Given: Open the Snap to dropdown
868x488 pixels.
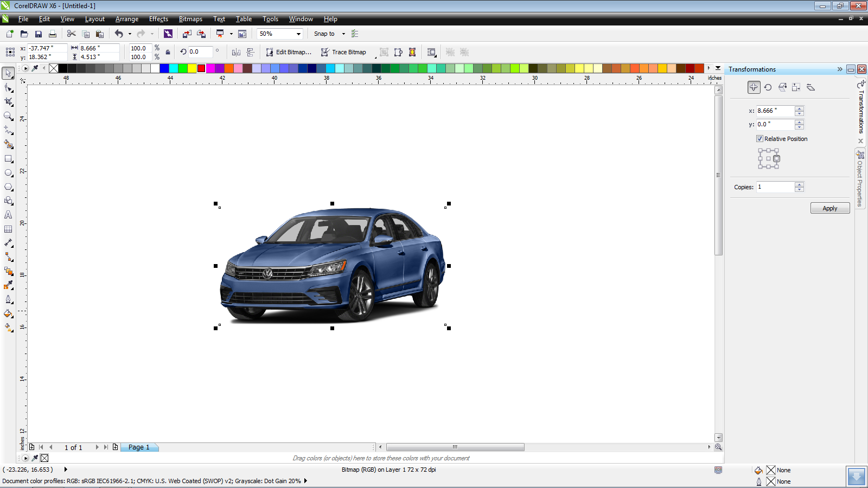Looking at the screenshot, I should tap(343, 34).
